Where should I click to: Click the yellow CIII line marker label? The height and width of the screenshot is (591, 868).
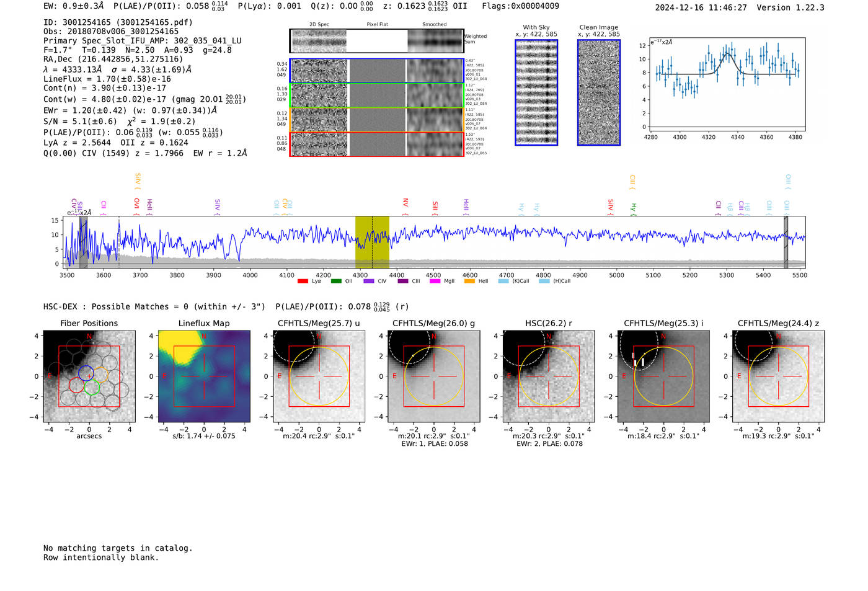632,182
